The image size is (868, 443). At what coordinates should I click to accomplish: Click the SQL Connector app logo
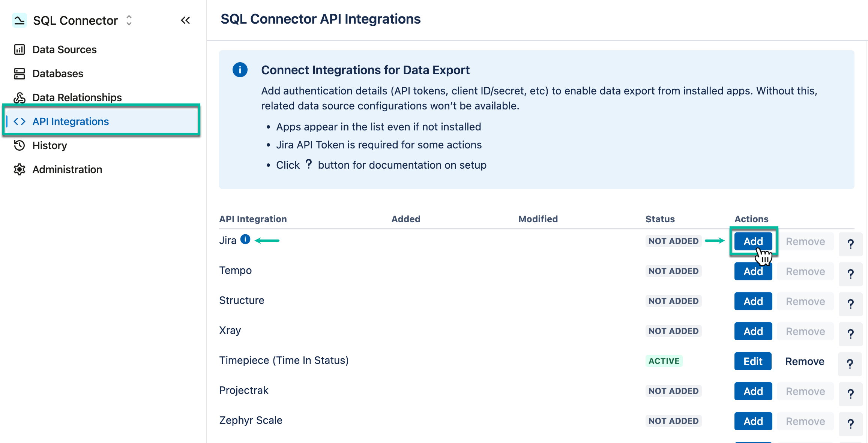pyautogui.click(x=20, y=20)
